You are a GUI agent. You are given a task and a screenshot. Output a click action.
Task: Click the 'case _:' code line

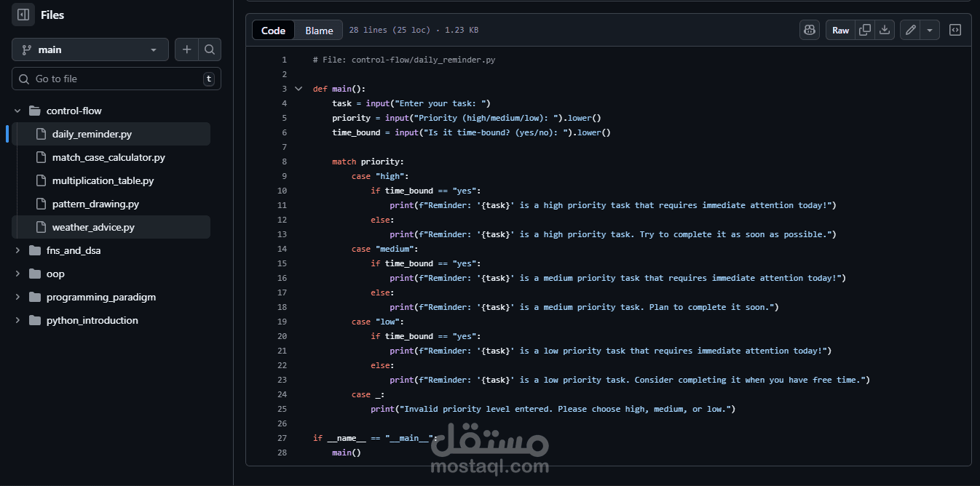tap(368, 394)
